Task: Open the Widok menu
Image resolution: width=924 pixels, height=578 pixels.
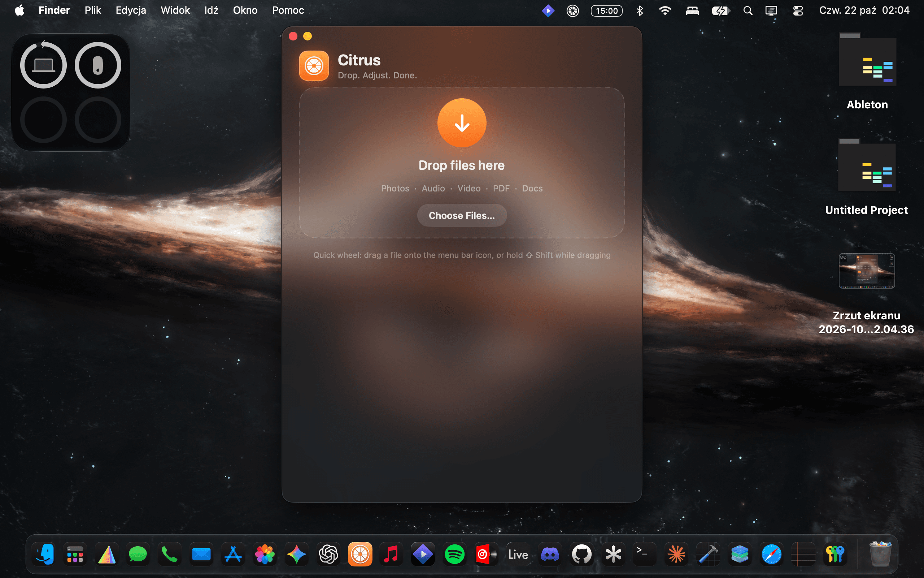Action: click(x=175, y=10)
